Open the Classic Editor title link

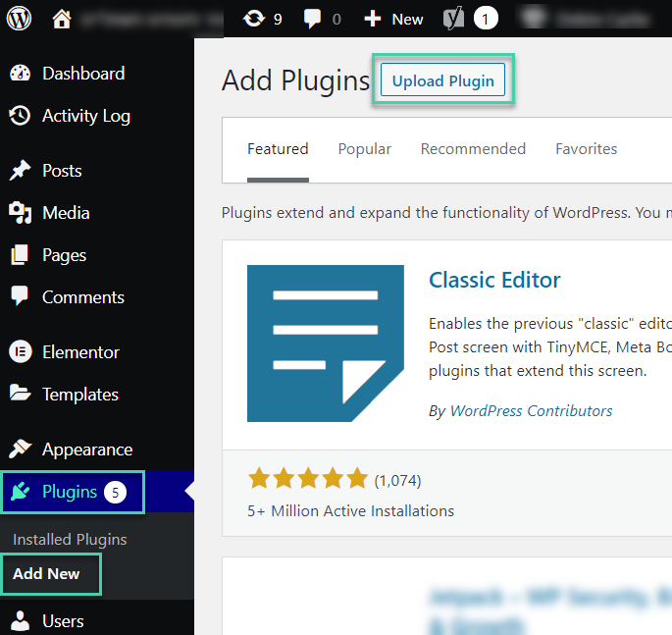(494, 280)
